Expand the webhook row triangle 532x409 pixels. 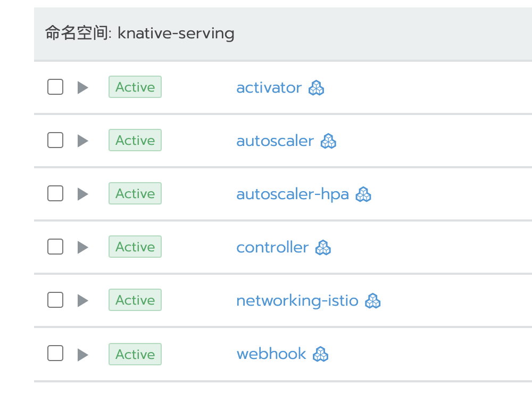[83, 355]
